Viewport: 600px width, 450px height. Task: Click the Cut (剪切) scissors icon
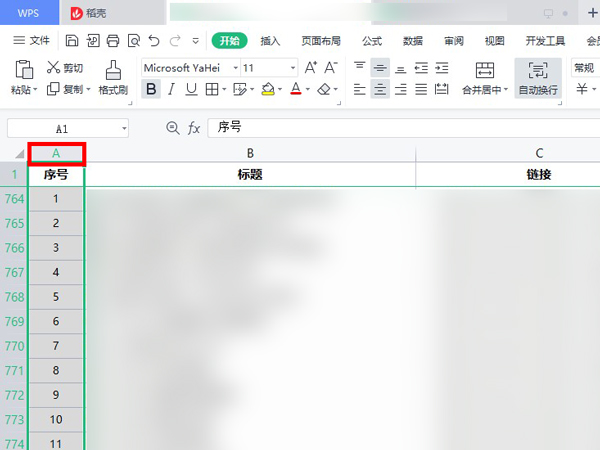tap(54, 67)
